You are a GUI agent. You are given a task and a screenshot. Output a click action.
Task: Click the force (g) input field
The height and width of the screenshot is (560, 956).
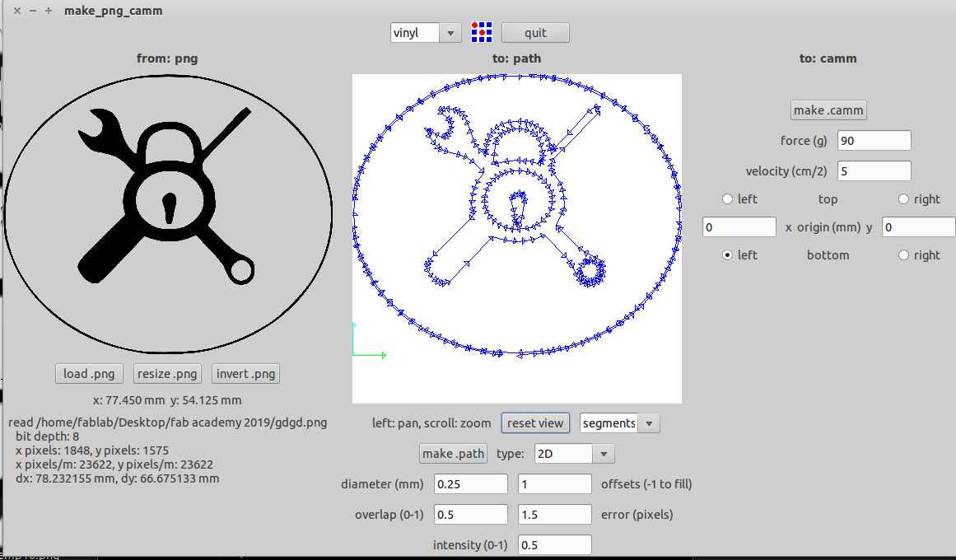[874, 140]
